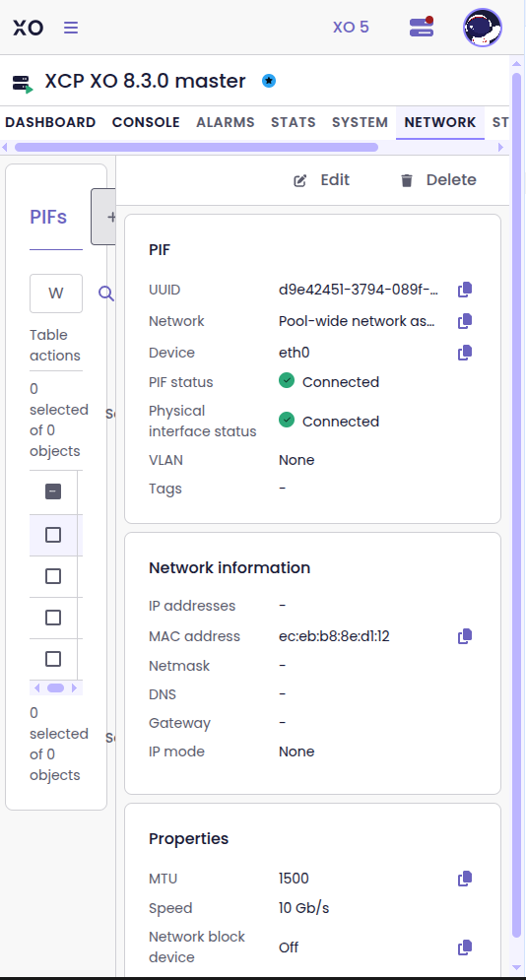
Task: Click the PIFs search magnifier icon
Action: coord(106,294)
